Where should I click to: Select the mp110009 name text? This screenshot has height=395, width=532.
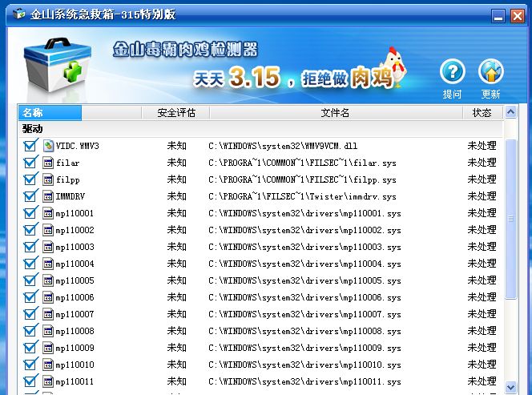pyautogui.click(x=75, y=349)
